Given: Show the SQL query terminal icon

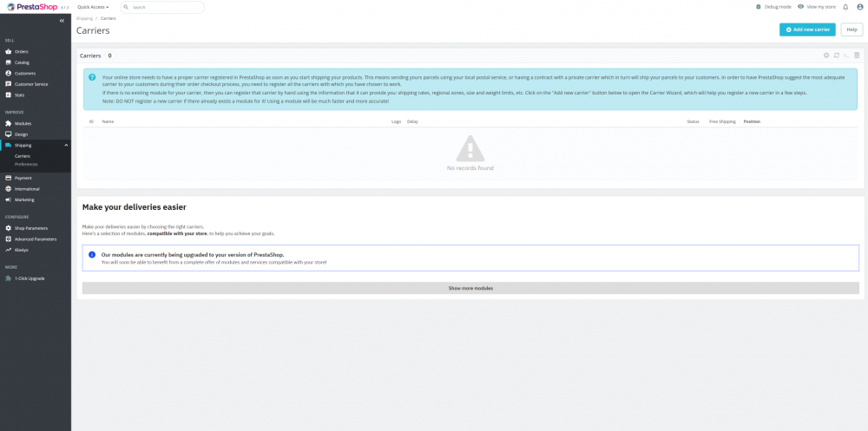Looking at the screenshot, I should tap(846, 56).
